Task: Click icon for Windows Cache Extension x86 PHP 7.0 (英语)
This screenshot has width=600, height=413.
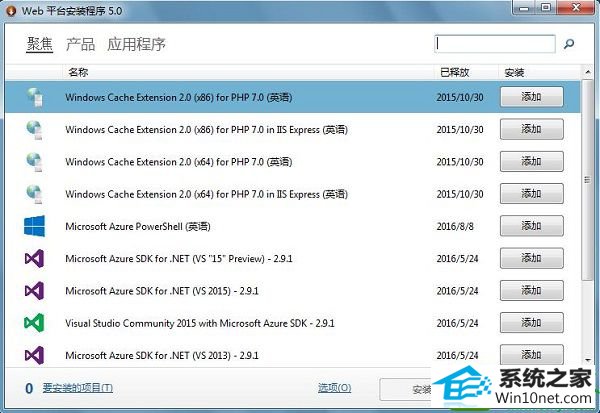Action: point(35,97)
